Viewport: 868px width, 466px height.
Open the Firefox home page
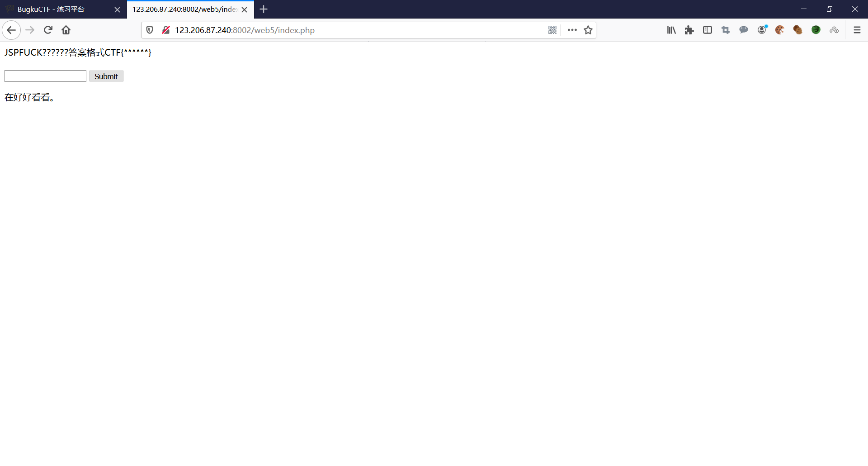(x=66, y=30)
